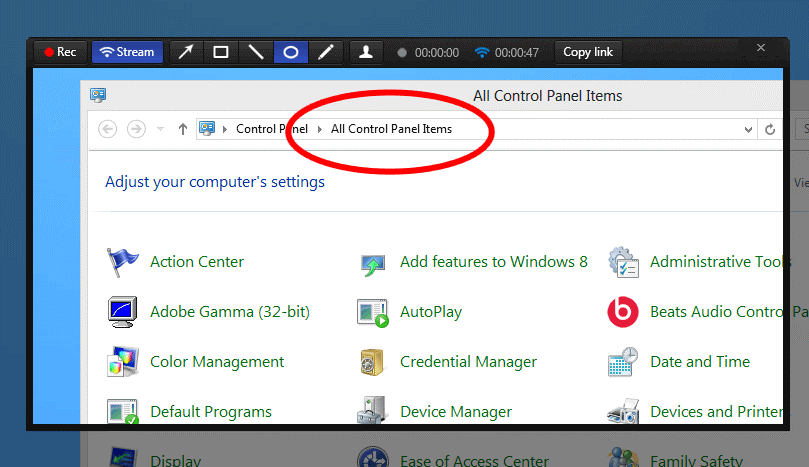
Task: Click the Control Panel breadcrumb
Action: click(271, 129)
